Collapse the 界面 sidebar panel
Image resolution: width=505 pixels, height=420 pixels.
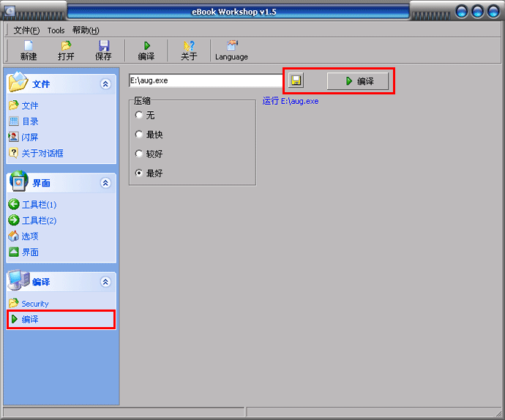pyautogui.click(x=105, y=183)
